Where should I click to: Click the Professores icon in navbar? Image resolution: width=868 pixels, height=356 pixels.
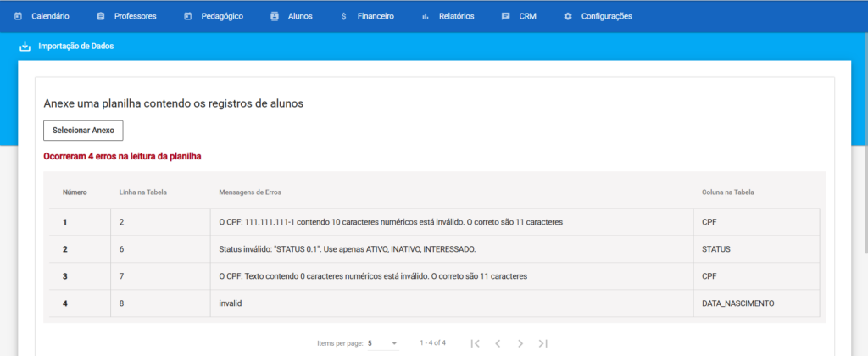[101, 16]
